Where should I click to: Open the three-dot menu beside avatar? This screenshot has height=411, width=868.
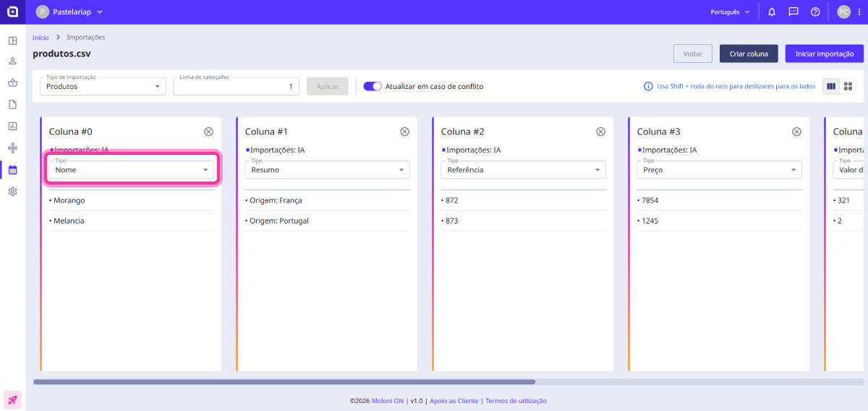click(859, 12)
